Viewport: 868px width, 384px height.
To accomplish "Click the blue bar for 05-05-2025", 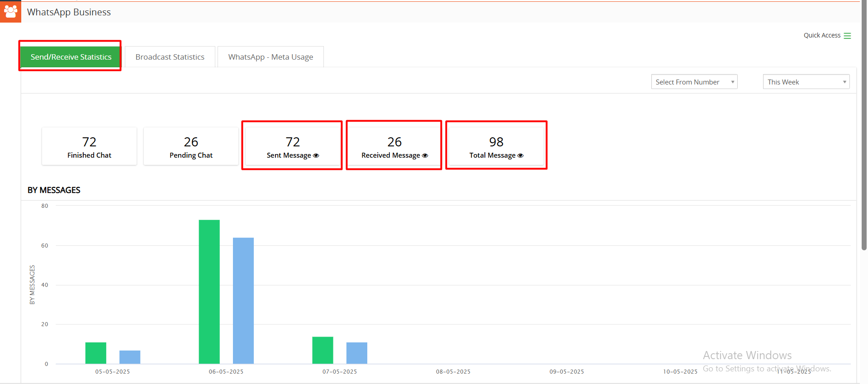I will click(130, 357).
